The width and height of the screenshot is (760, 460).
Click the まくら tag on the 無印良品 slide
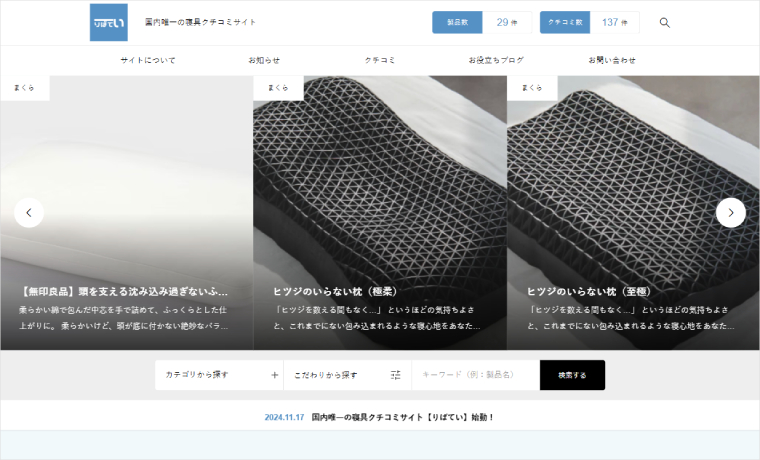tap(25, 88)
